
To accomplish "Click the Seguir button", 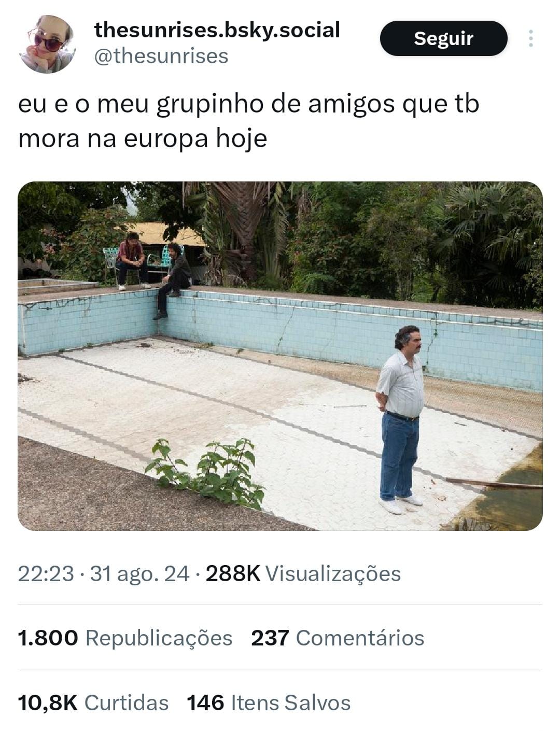I will tap(443, 38).
